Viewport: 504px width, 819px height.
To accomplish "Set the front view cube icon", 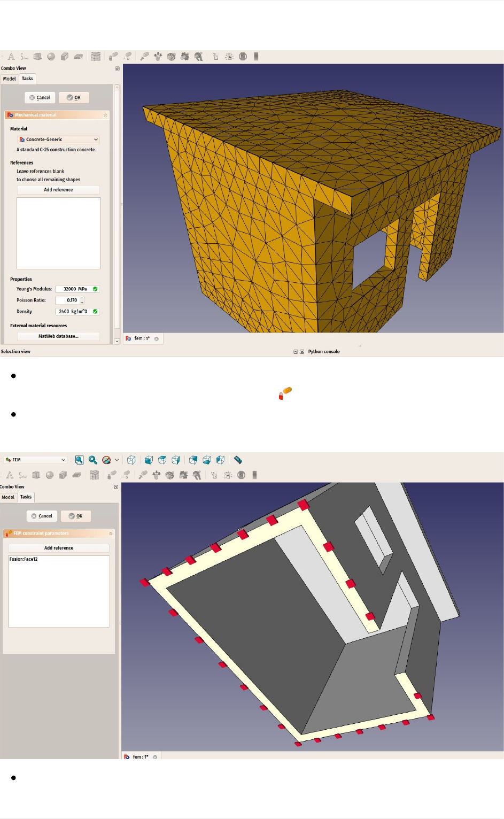I will pyautogui.click(x=149, y=460).
